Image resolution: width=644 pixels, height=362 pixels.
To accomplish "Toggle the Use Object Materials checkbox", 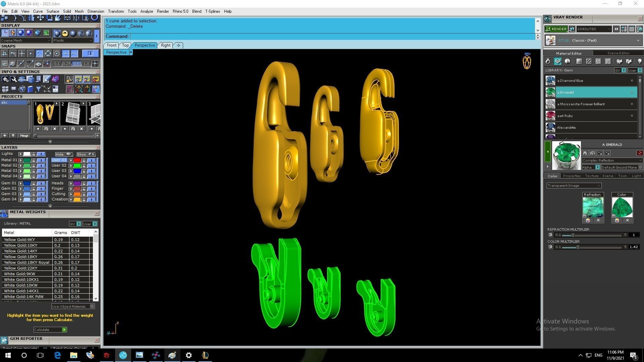I will click(x=92, y=306).
